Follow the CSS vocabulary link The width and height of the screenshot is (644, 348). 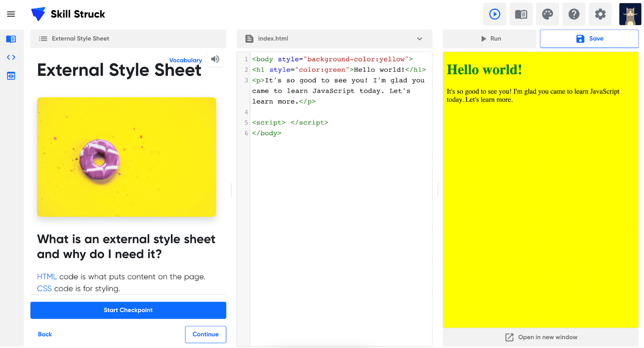pyautogui.click(x=44, y=288)
